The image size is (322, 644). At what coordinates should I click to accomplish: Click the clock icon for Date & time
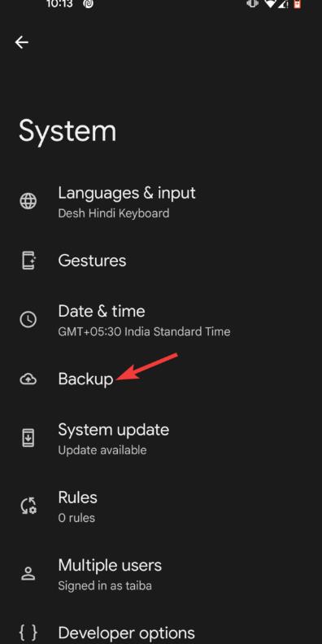tap(28, 319)
